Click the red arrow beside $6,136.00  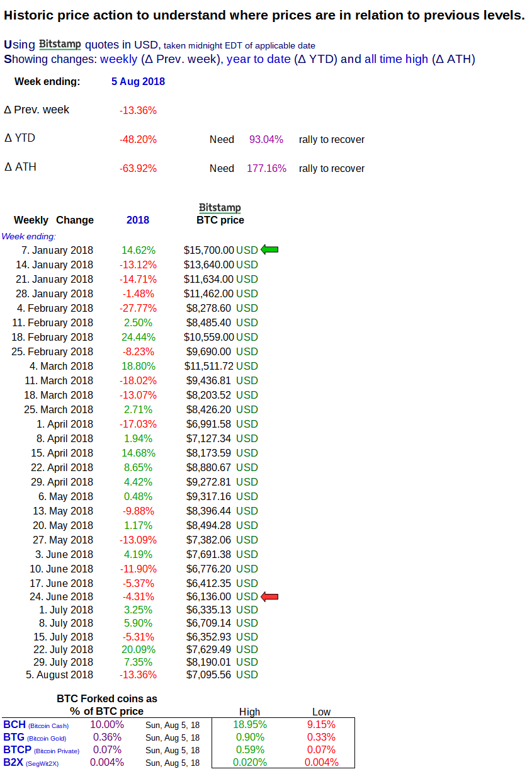point(269,596)
